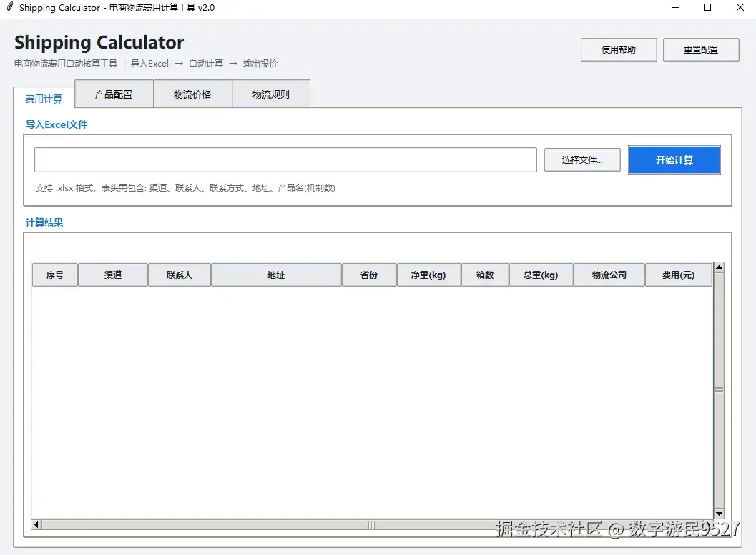The image size is (756, 555).
Task: Open the 物流价格 tab
Action: point(192,94)
